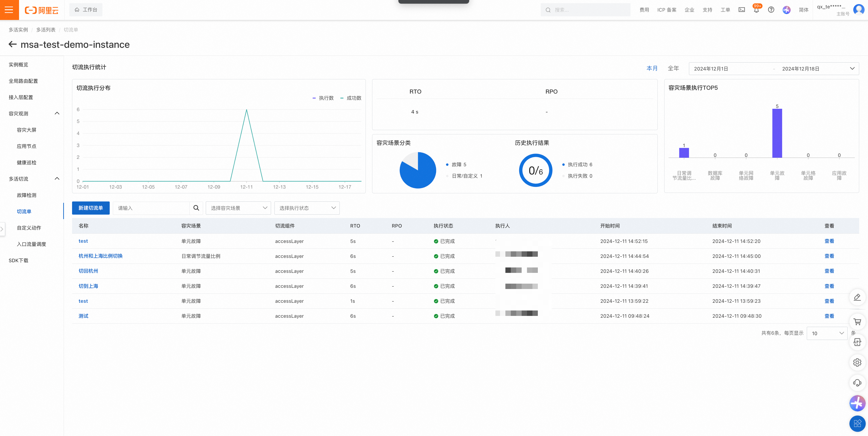Open the date range picker dropdown arrow
868x436 pixels.
point(852,68)
